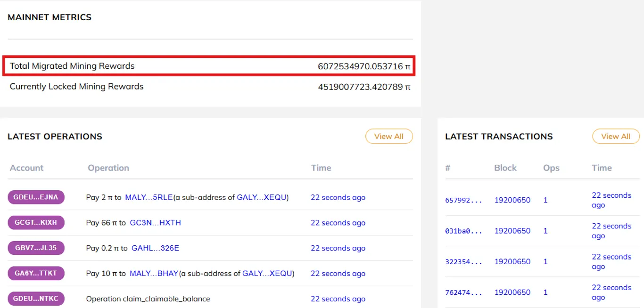Click ops count 1 in 762474 row

coord(545,292)
